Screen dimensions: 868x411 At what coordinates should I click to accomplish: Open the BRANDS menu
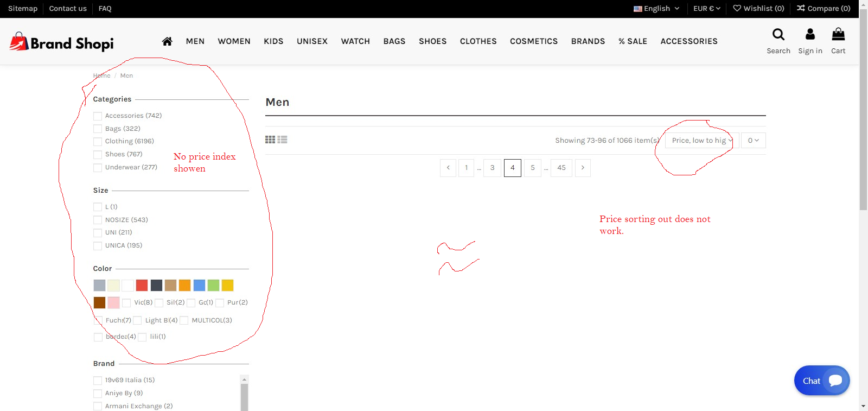click(588, 41)
